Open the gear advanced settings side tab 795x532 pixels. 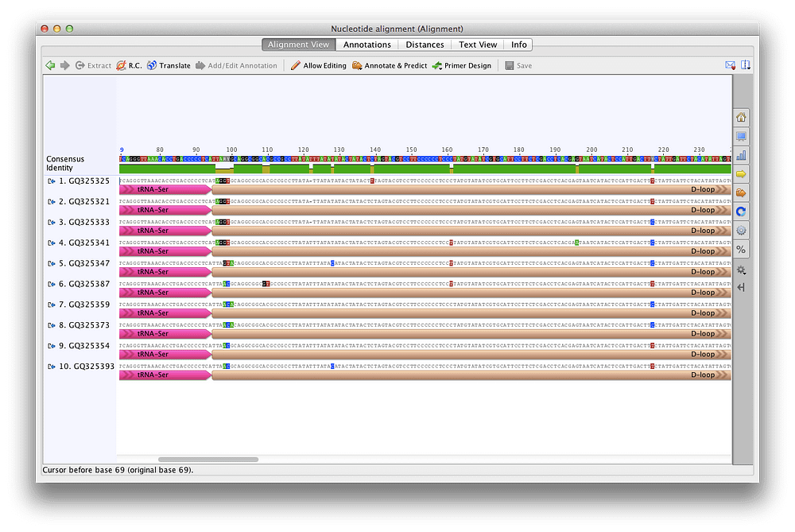(741, 231)
